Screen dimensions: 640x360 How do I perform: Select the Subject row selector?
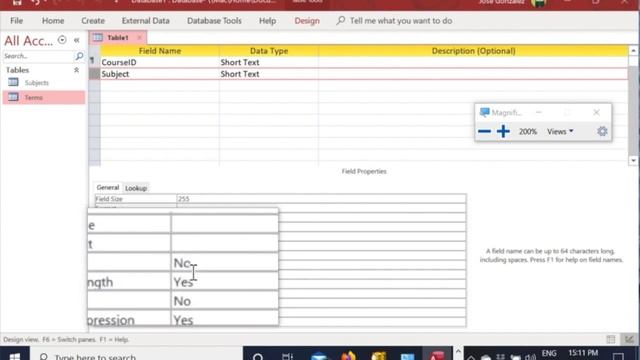(94, 74)
